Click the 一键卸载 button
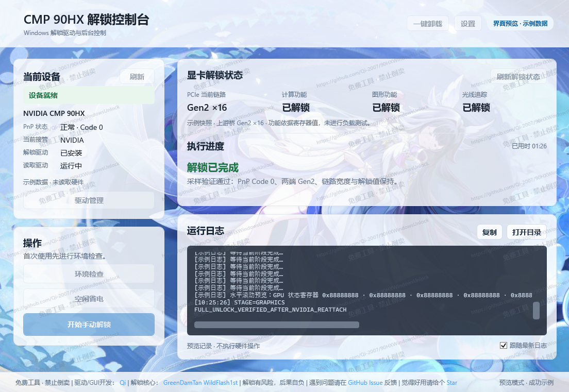Viewport: 569px width, 392px height. [427, 24]
